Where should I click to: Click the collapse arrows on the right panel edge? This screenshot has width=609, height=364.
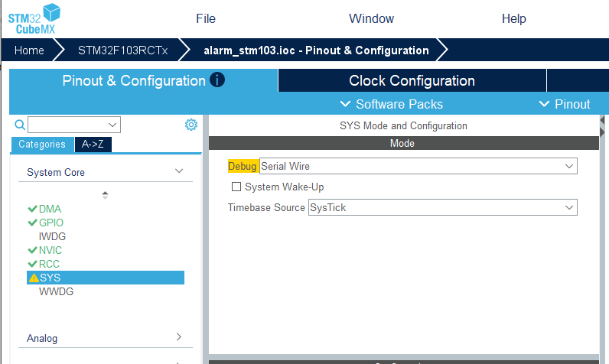click(x=602, y=126)
